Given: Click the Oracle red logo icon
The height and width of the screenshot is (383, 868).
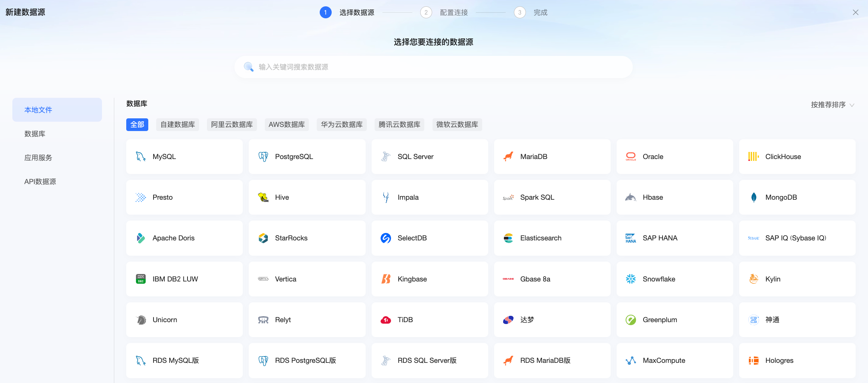Looking at the screenshot, I should pos(631,157).
